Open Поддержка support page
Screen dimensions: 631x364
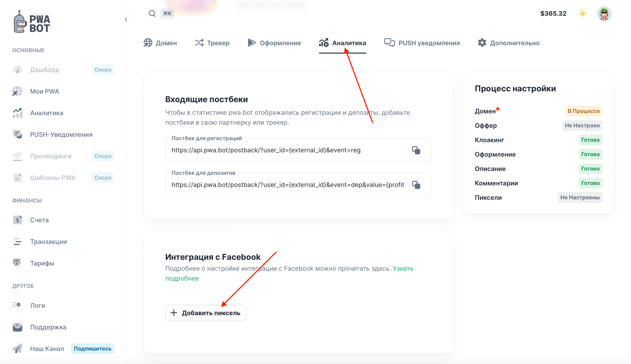coord(48,327)
